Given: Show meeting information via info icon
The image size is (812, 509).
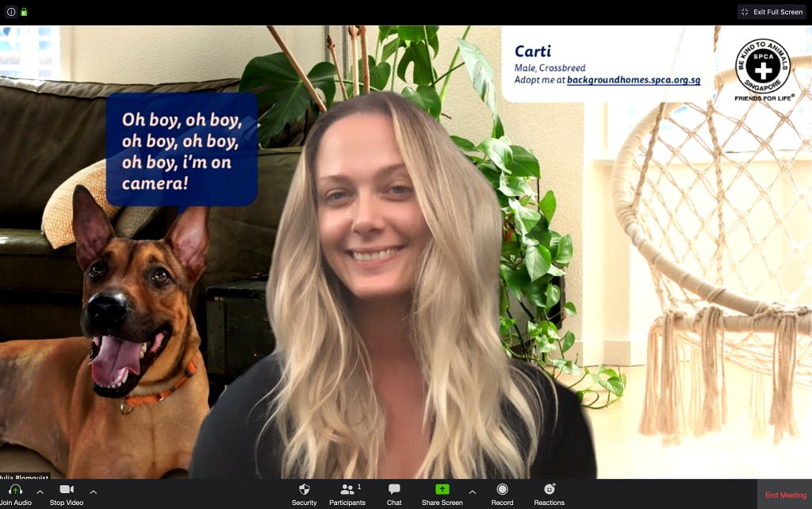Looking at the screenshot, I should tap(11, 12).
